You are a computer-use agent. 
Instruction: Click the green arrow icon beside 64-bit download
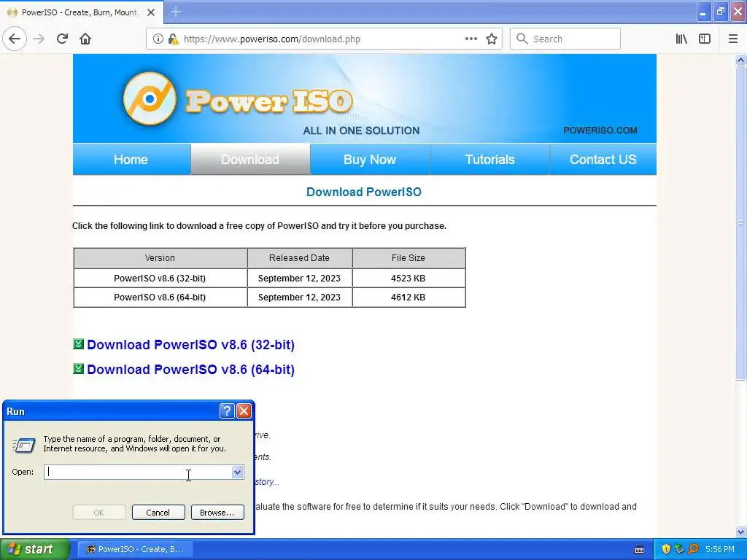click(x=79, y=368)
